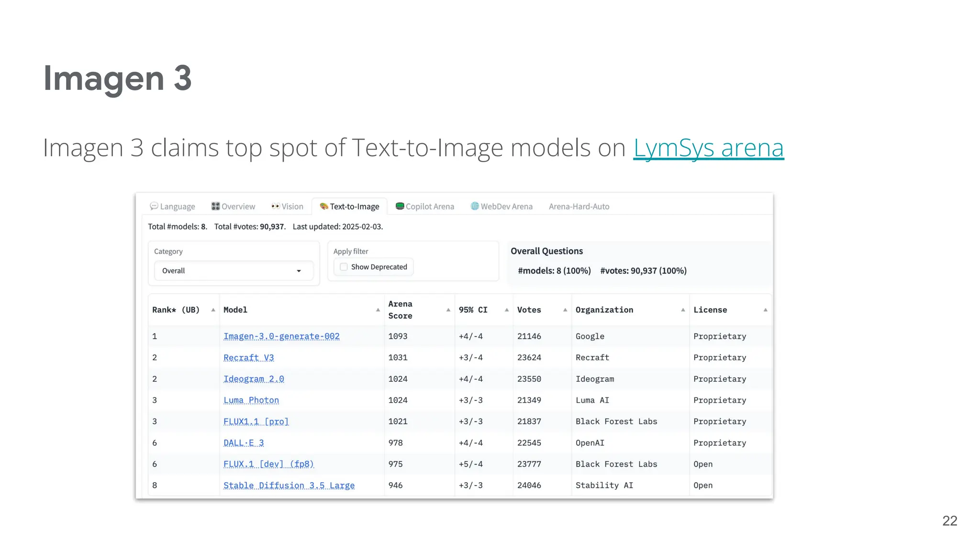Select the arena score value 1093
Image resolution: width=980 pixels, height=551 pixels.
point(398,336)
